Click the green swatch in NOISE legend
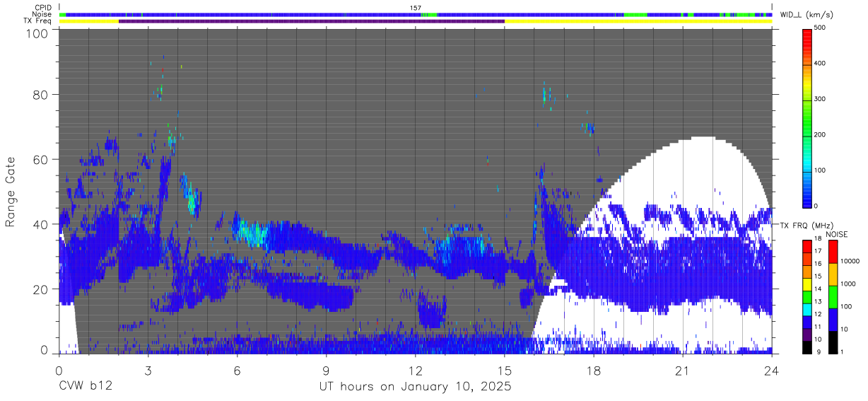Image resolution: width=868 pixels, height=401 pixels. pos(832,297)
